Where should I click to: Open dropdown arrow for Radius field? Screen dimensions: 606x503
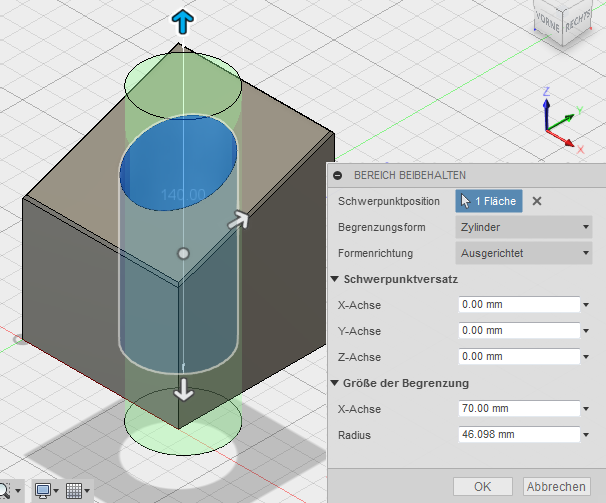coord(586,435)
